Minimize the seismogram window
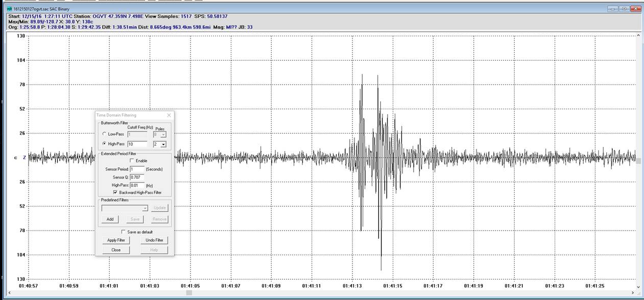 pos(613,9)
